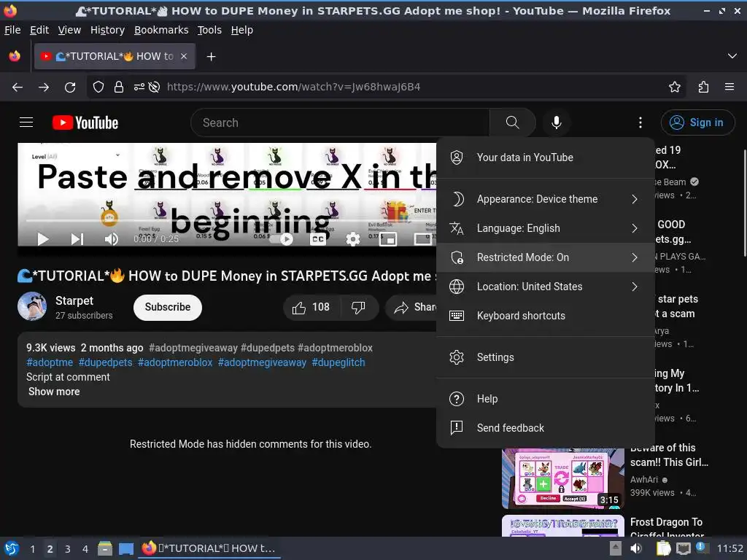Like the video (108 likes)

tap(312, 307)
